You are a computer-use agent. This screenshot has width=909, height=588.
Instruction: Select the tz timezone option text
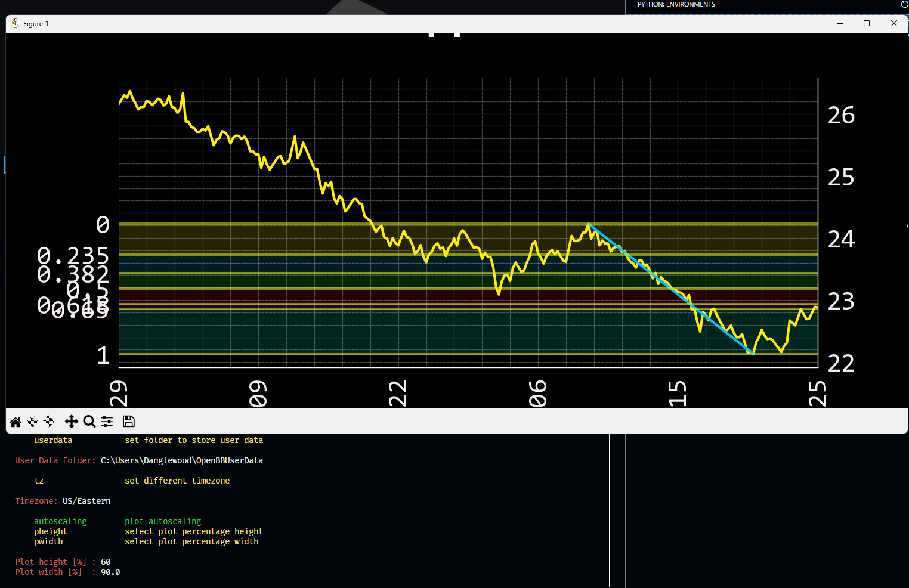[39, 481]
